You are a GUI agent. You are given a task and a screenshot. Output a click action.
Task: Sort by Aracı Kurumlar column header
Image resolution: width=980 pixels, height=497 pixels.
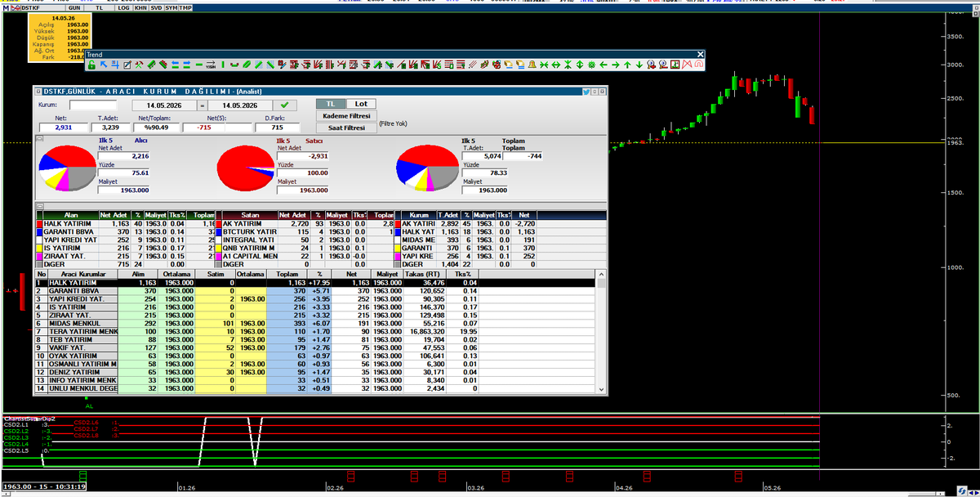[82, 274]
